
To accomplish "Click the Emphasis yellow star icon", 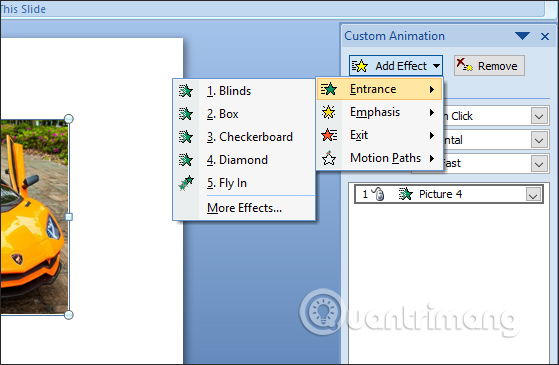I will click(328, 112).
